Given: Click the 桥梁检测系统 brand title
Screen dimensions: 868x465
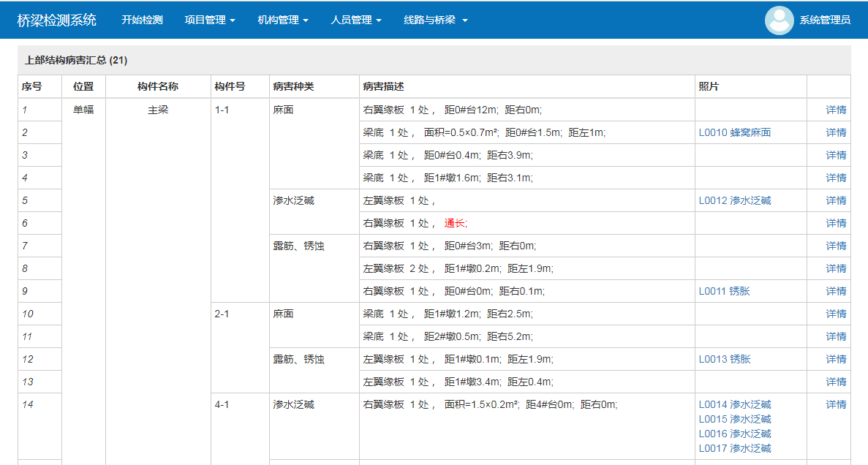Looking at the screenshot, I should click(57, 20).
